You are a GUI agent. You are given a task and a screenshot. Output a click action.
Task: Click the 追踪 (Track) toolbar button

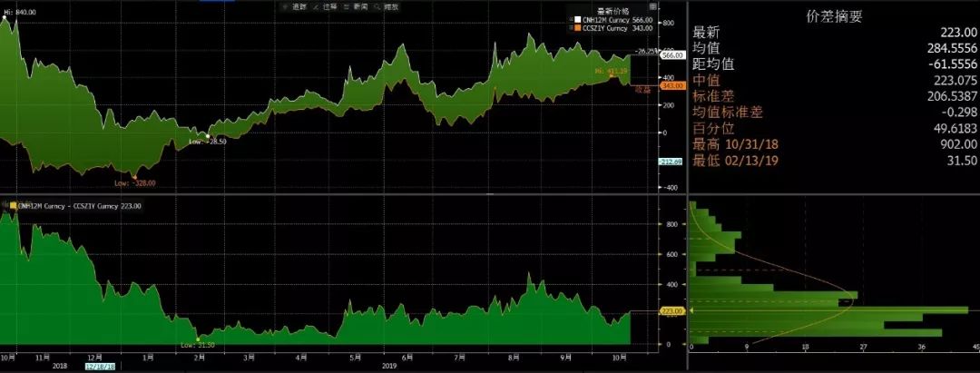[x=296, y=7]
